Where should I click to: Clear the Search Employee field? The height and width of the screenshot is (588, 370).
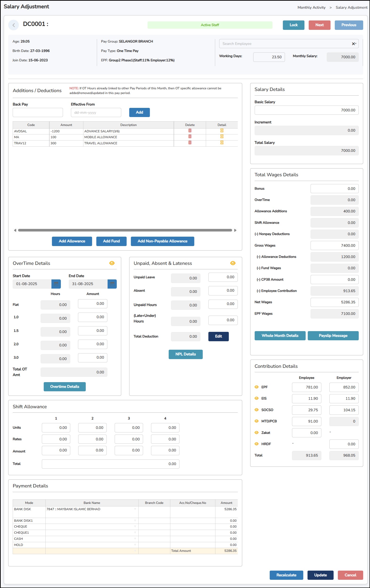[353, 44]
